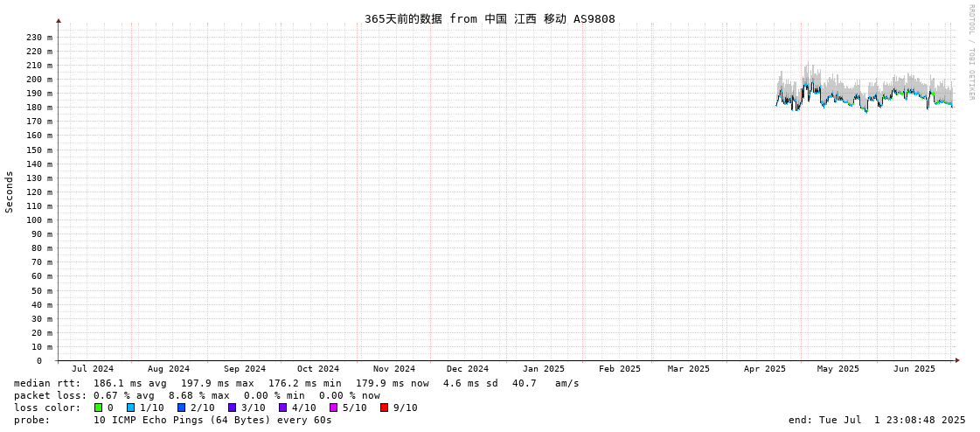Click the 179.9 ms now value
Viewport: 980px width, 432px height.
393,383
